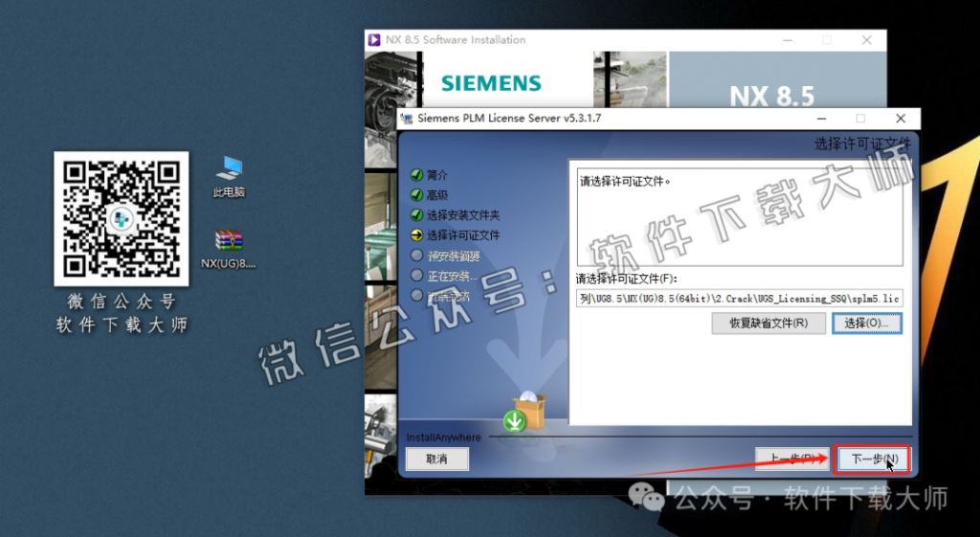
Task: Close the NX 8.5 Software Installation window
Action: pos(866,40)
